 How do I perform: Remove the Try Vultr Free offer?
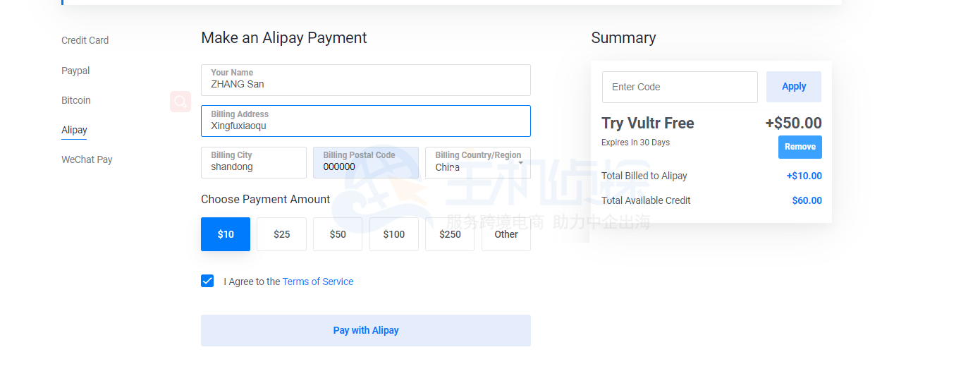coord(800,147)
